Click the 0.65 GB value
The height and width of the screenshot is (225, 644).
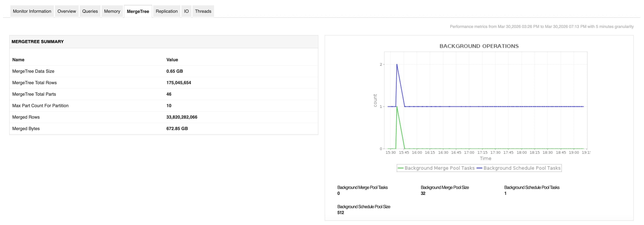175,71
